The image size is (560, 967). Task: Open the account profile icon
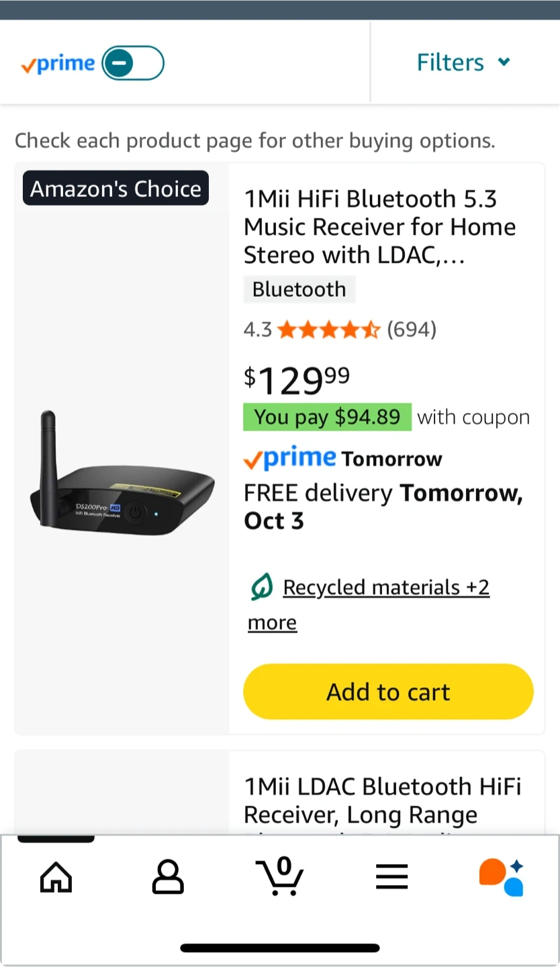[168, 876]
